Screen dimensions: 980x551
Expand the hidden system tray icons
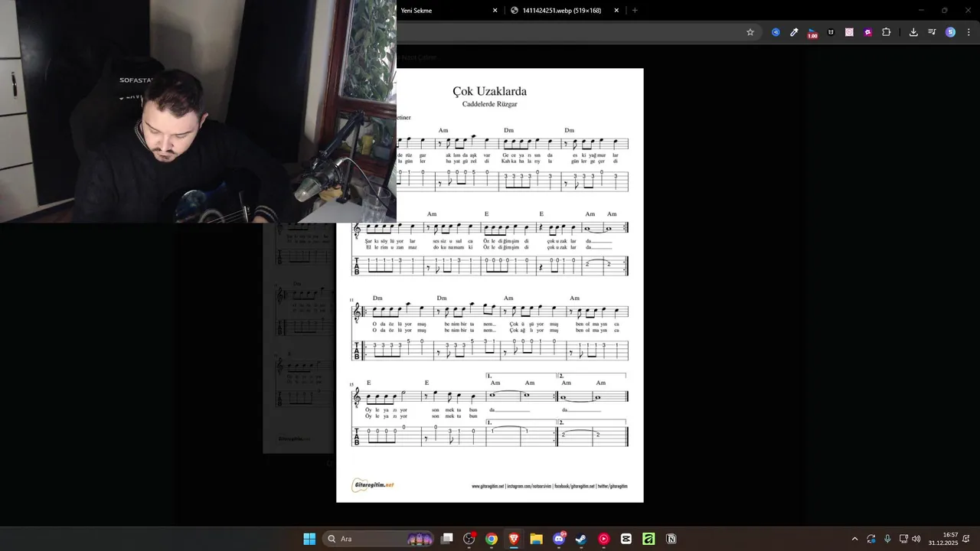pyautogui.click(x=854, y=539)
